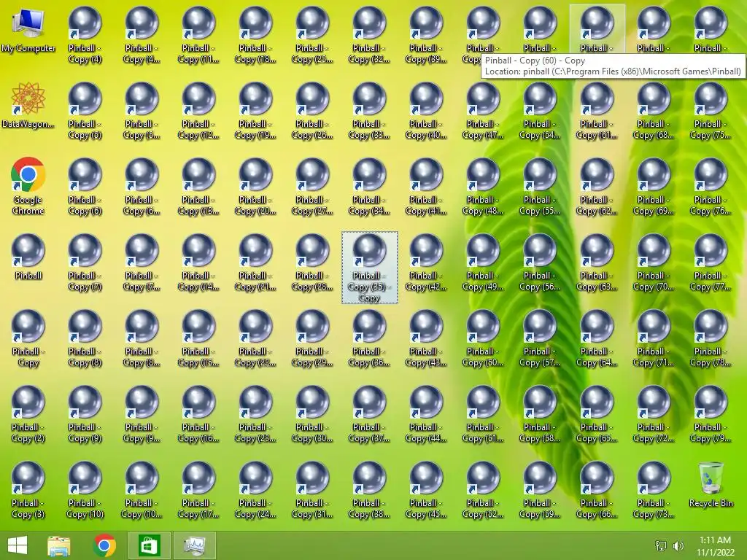Open the volume tray icon
Image resolution: width=747 pixels, height=560 pixels.
pos(678,546)
